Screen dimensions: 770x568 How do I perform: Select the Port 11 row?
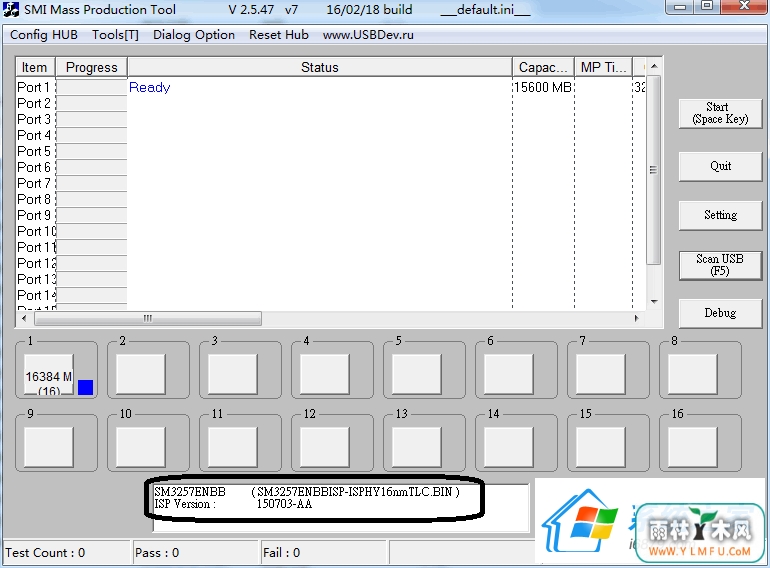pos(331,247)
